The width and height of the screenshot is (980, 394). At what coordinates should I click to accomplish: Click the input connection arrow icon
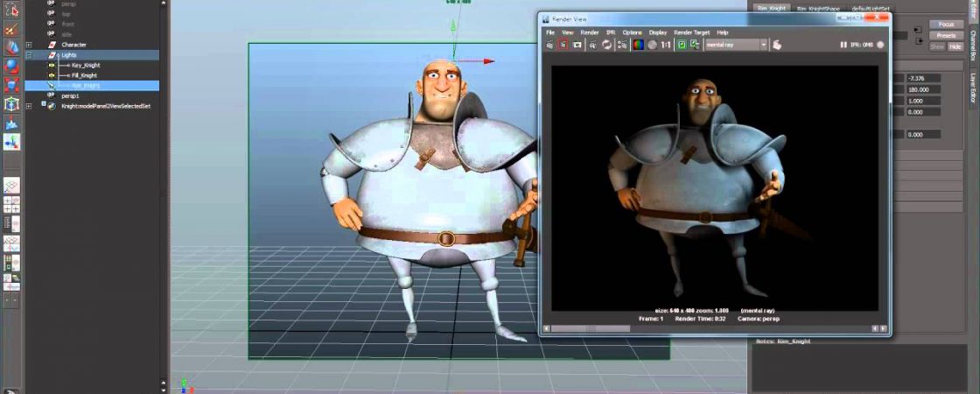[x=919, y=30]
